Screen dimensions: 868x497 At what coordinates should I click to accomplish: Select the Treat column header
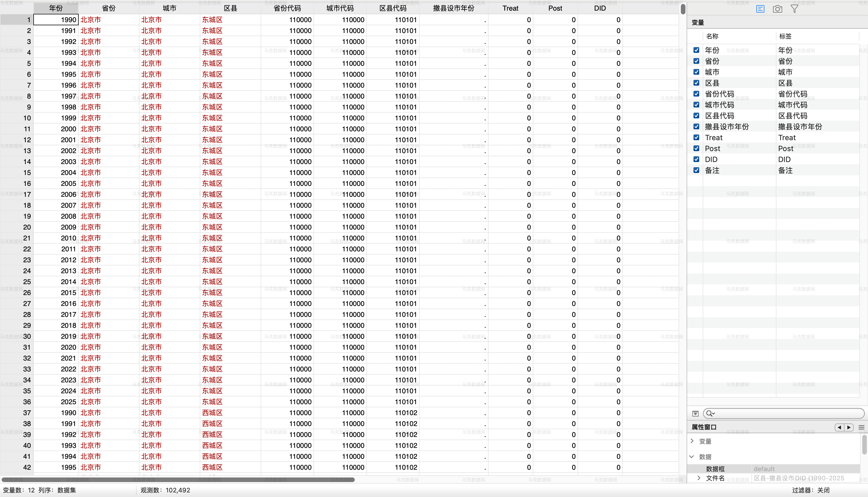click(x=511, y=8)
